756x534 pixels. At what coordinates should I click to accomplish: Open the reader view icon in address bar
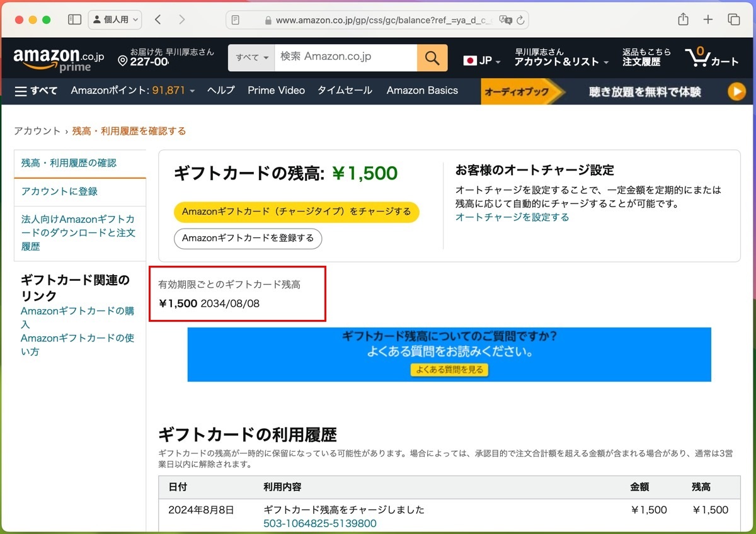236,20
